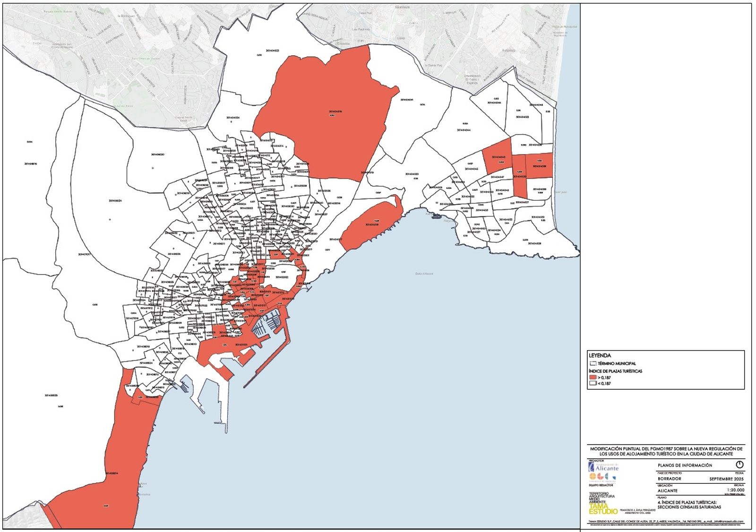756x532 pixels.
Task: Expand the PLANOS DE INFORMACIÓN title block
Action: pos(685,465)
